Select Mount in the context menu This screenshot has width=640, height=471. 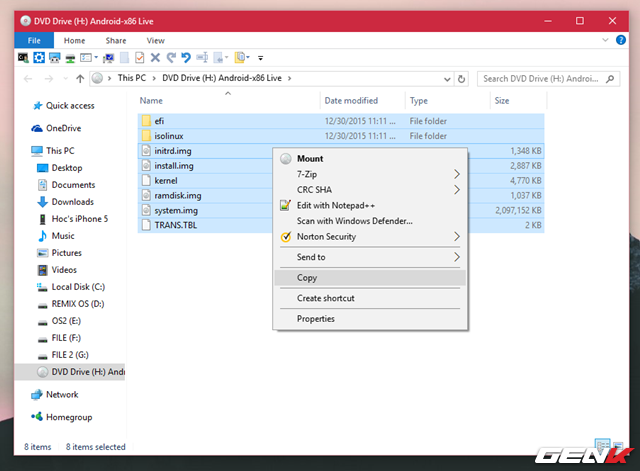(310, 158)
